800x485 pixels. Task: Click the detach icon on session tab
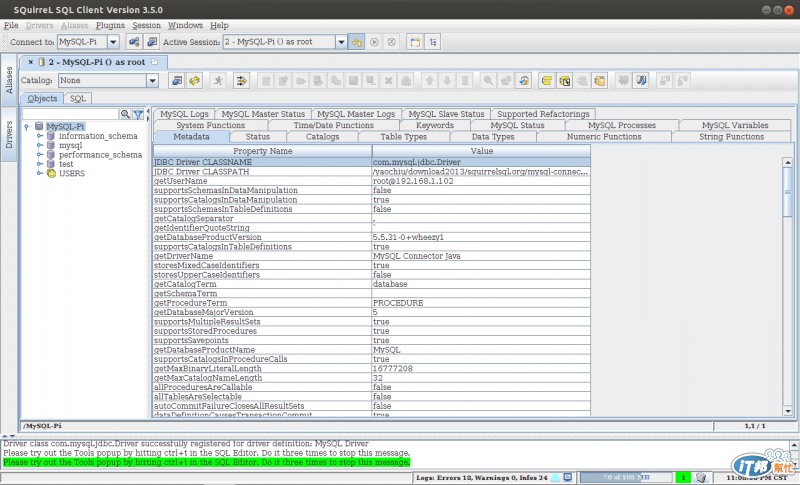155,62
